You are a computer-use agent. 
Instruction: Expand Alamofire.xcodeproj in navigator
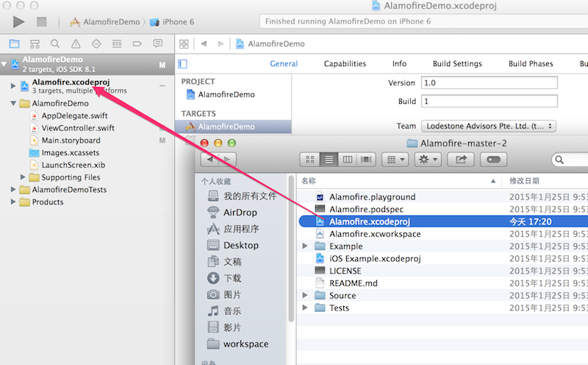[x=13, y=86]
